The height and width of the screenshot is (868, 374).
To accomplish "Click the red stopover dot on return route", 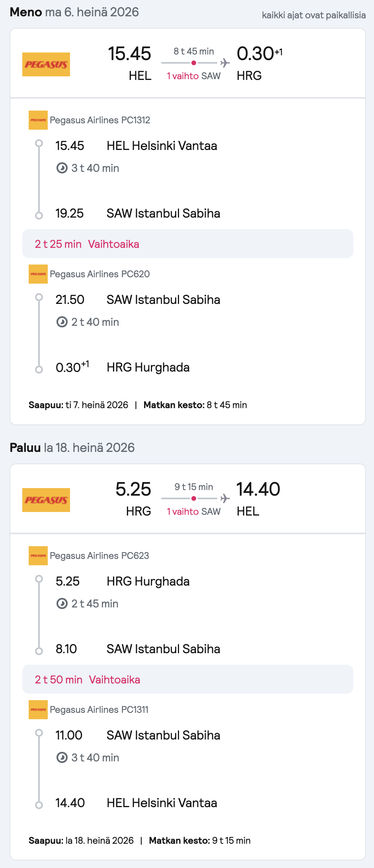I will click(194, 498).
